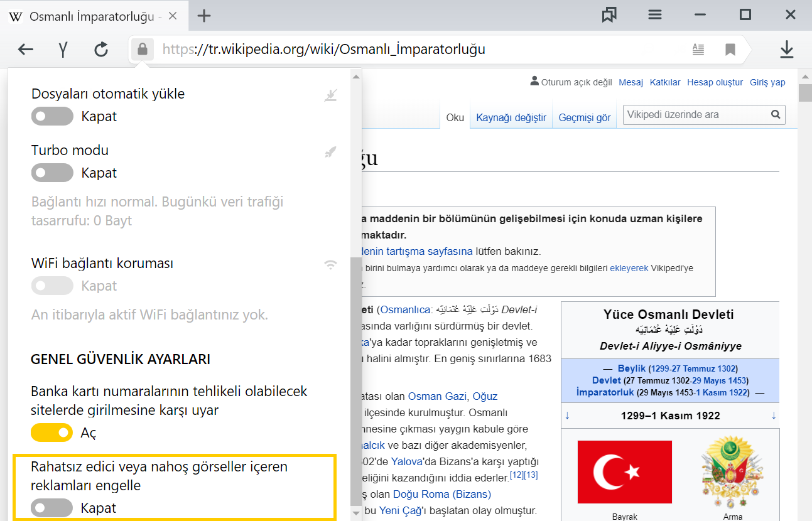Click the Oğuz link
Viewport: 812px width, 521px height.
[x=485, y=396]
